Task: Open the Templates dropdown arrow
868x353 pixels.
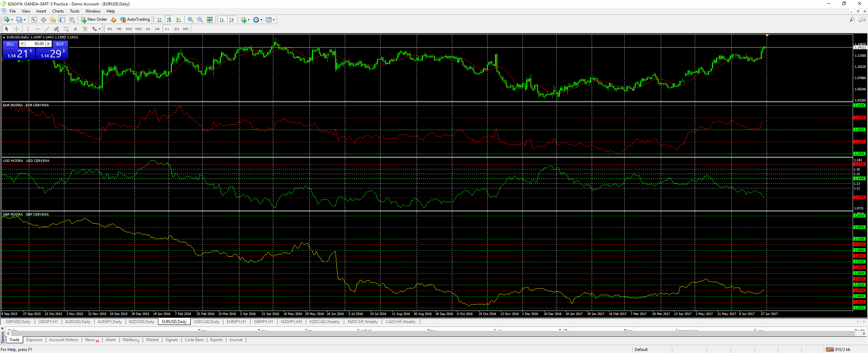Action: (x=274, y=20)
